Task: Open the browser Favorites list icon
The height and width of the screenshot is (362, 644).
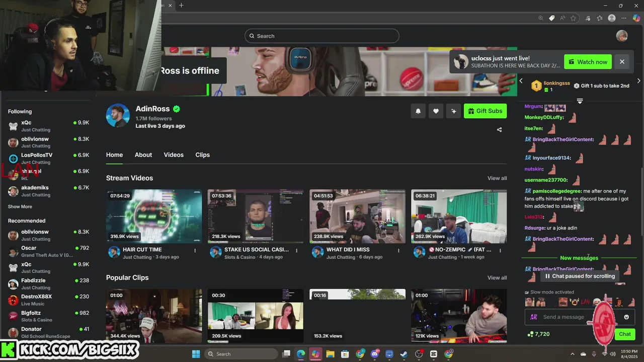Action: (x=600, y=18)
